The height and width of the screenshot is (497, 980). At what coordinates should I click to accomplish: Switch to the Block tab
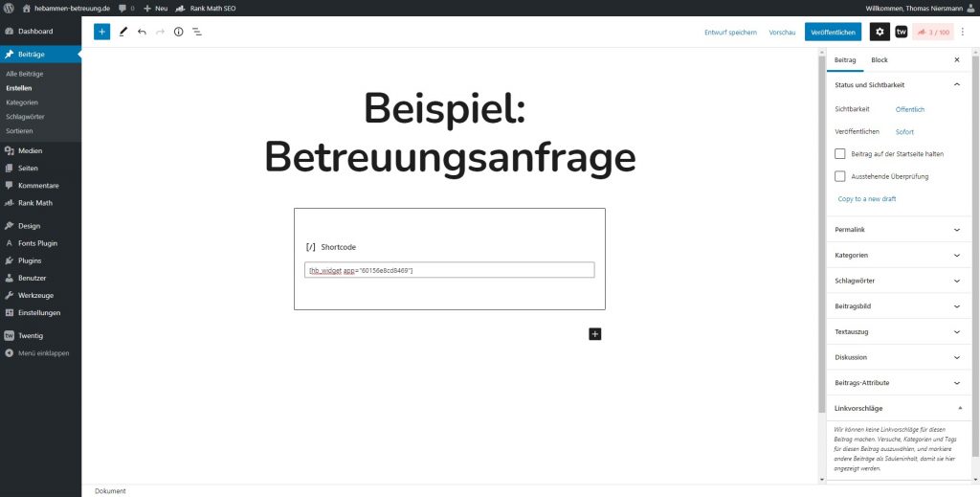(x=879, y=59)
